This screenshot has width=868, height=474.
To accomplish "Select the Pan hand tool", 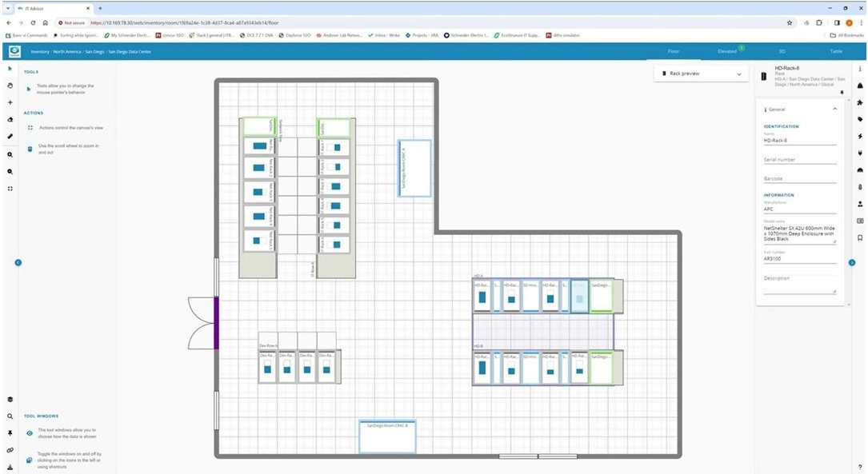I will click(x=10, y=86).
